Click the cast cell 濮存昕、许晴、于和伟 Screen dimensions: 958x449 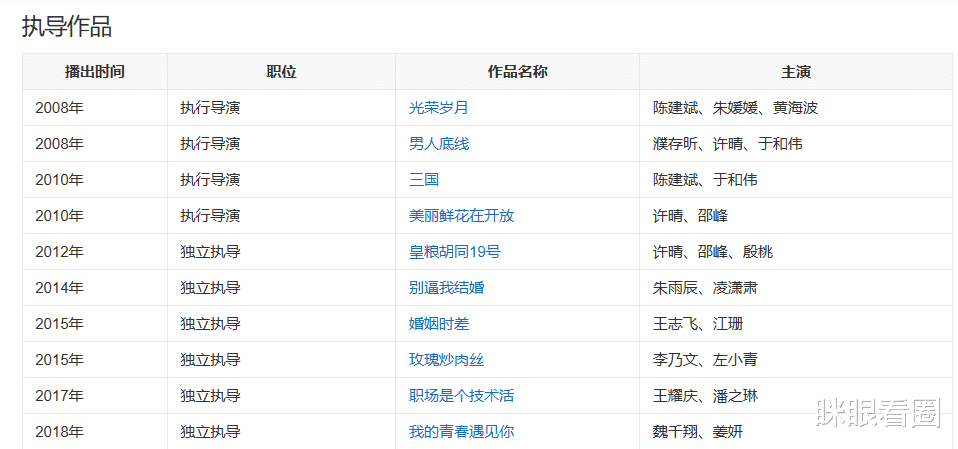tap(728, 144)
